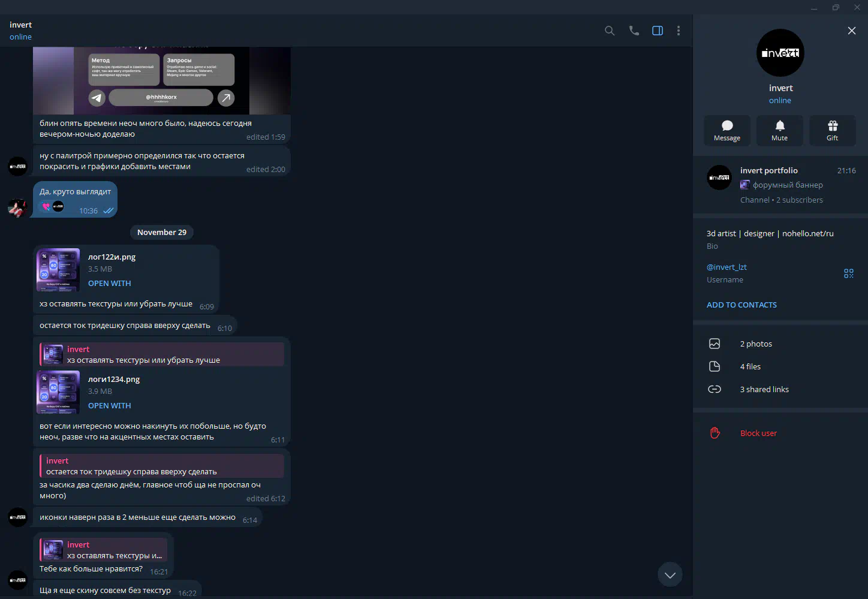Click OPEN WITH for лог122и.png

[109, 283]
